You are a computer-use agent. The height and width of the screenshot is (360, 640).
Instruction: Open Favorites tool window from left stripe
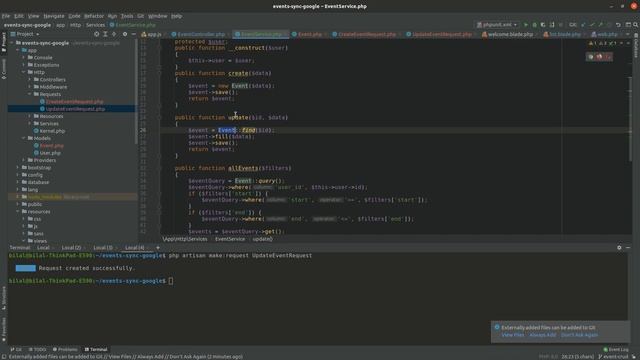point(4,329)
